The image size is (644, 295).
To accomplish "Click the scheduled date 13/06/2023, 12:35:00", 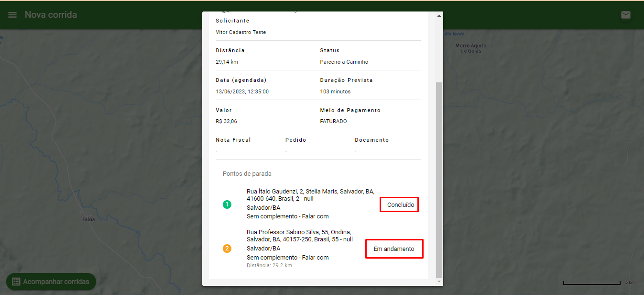I will (242, 91).
